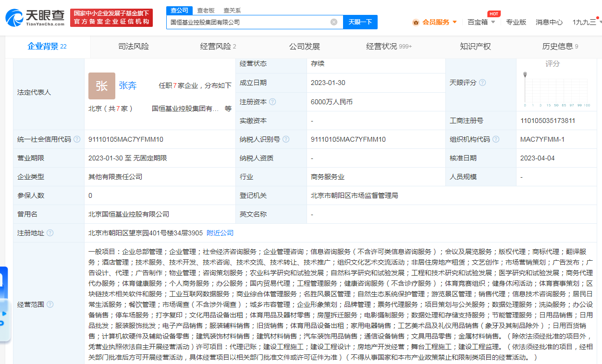Click the 张 avatar of the legal representative

(x=101, y=85)
